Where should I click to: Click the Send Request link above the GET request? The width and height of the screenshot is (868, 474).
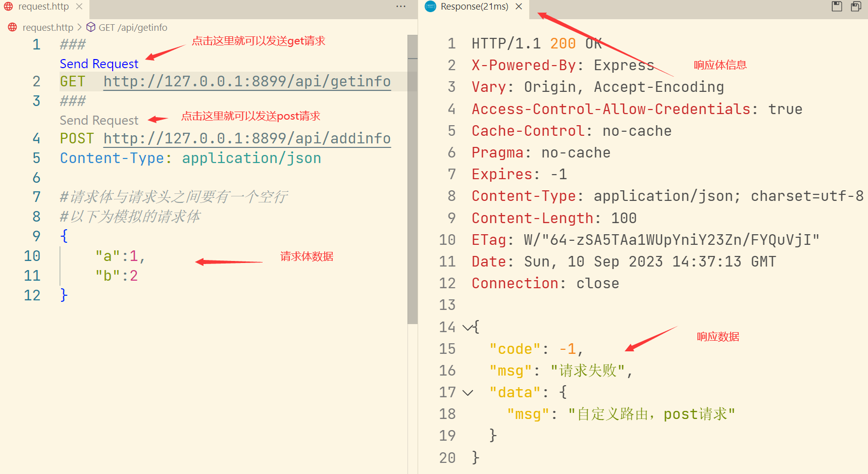click(x=99, y=64)
